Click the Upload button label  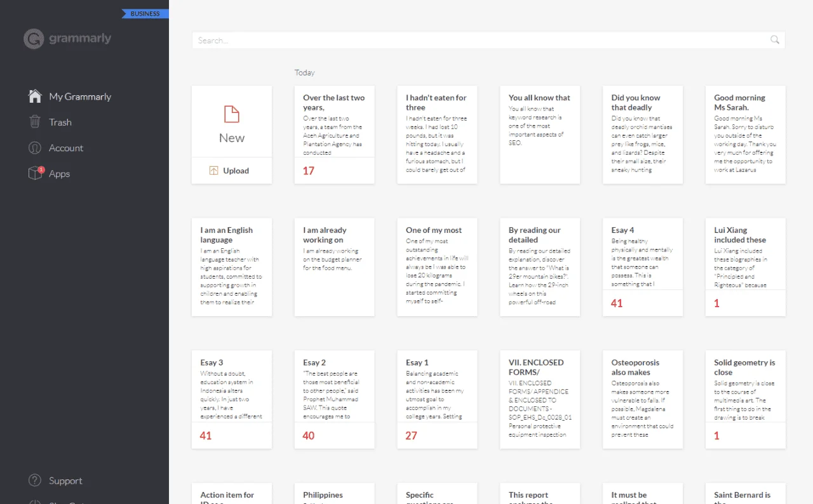coord(236,171)
